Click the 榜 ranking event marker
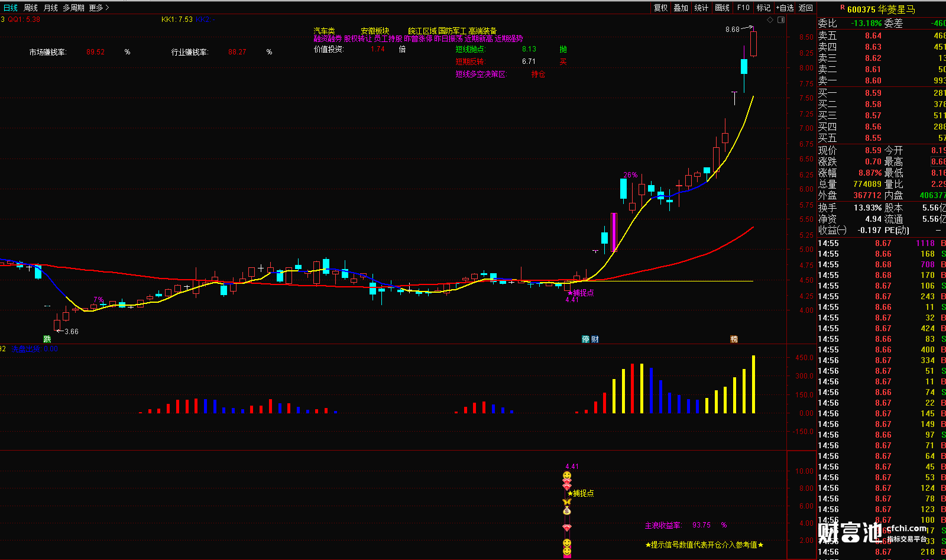This screenshot has height=560, width=946. pyautogui.click(x=734, y=339)
